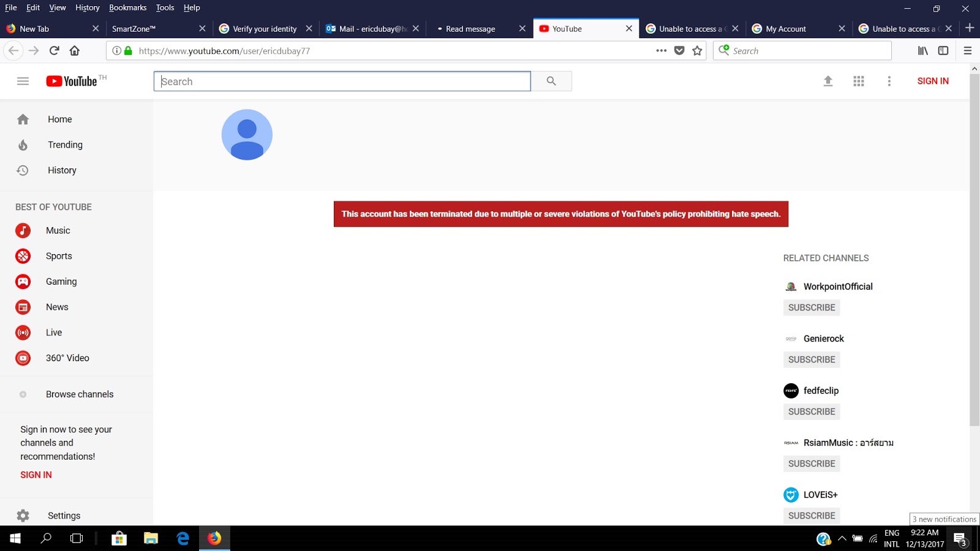Switch to the Read message tab
The image size is (980, 551).
(x=480, y=29)
